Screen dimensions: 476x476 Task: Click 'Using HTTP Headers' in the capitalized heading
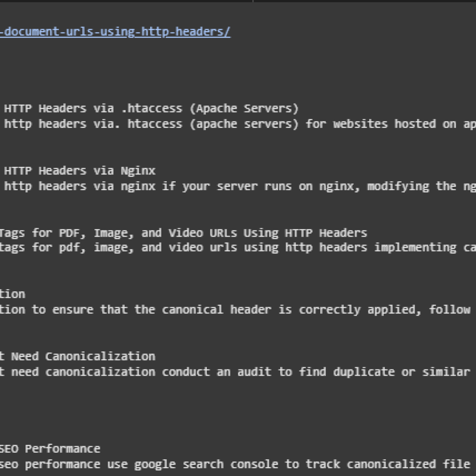pyautogui.click(x=305, y=233)
